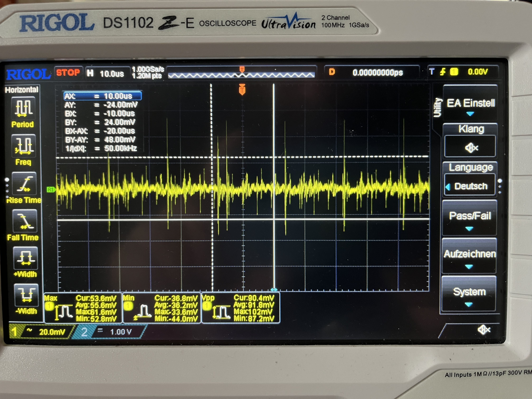Select the Period measurement icon

coord(23,108)
